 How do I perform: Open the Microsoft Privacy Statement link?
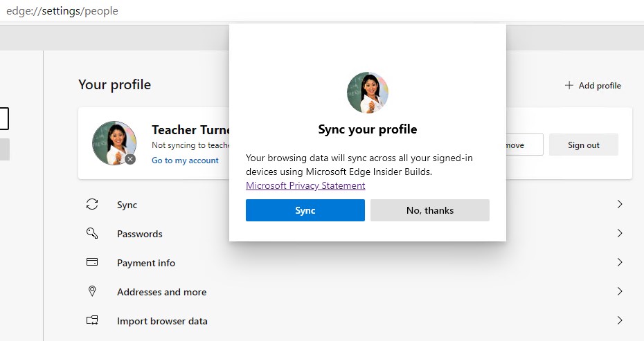click(x=305, y=185)
